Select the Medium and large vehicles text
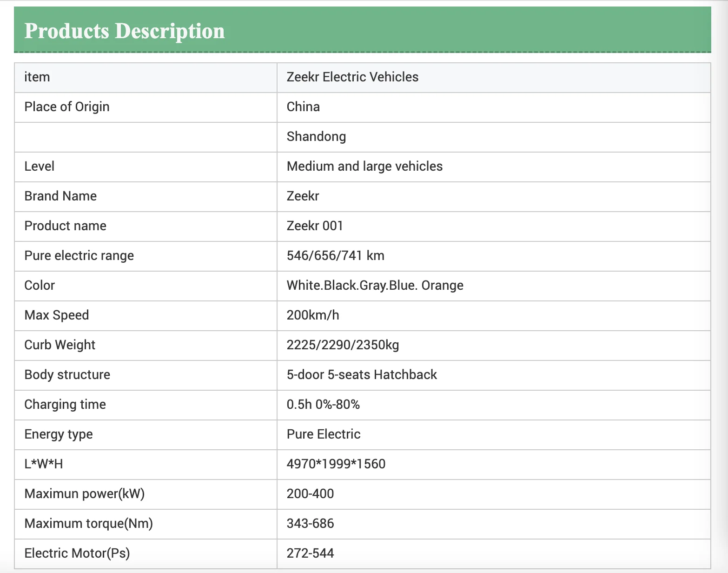The height and width of the screenshot is (573, 728). tap(364, 167)
